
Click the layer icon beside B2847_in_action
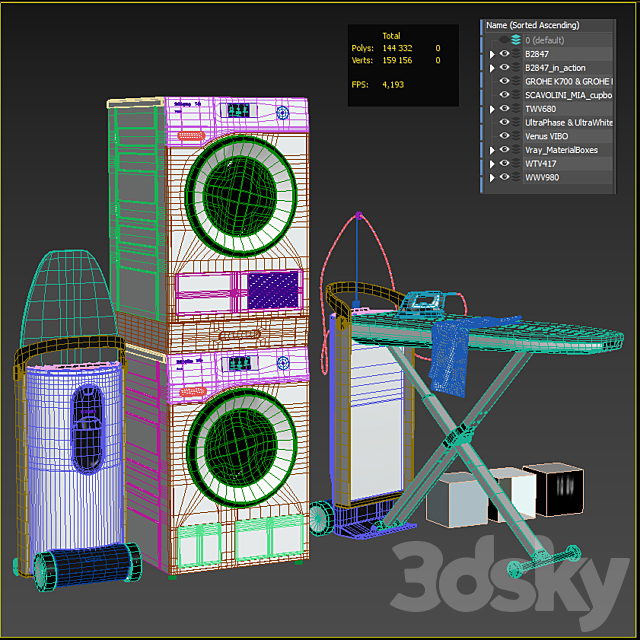517,67
